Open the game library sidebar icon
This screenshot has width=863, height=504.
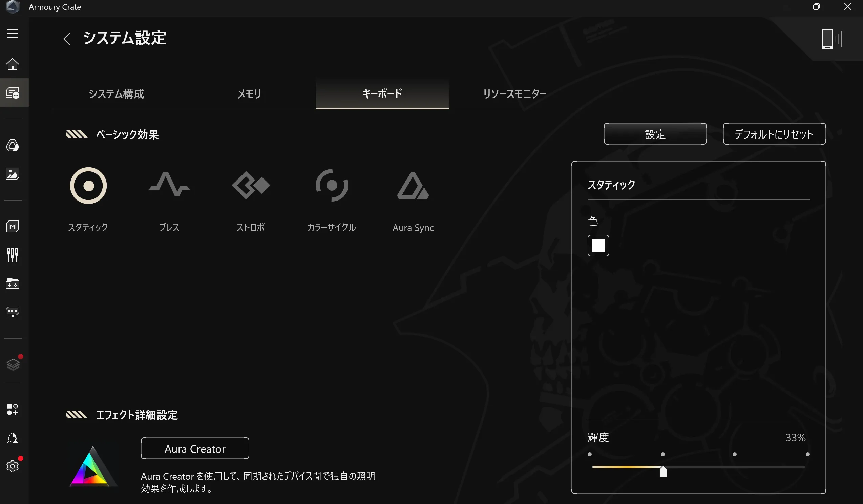coord(13,283)
